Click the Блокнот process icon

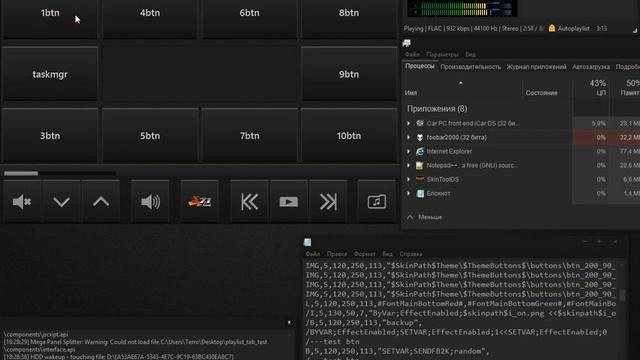(420, 193)
